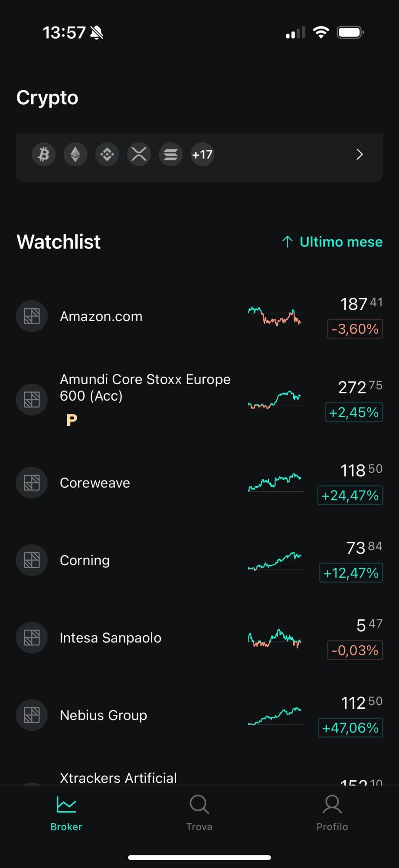The image size is (399, 868).
Task: Tap the Coreweave mini price chart
Action: [x=275, y=482]
